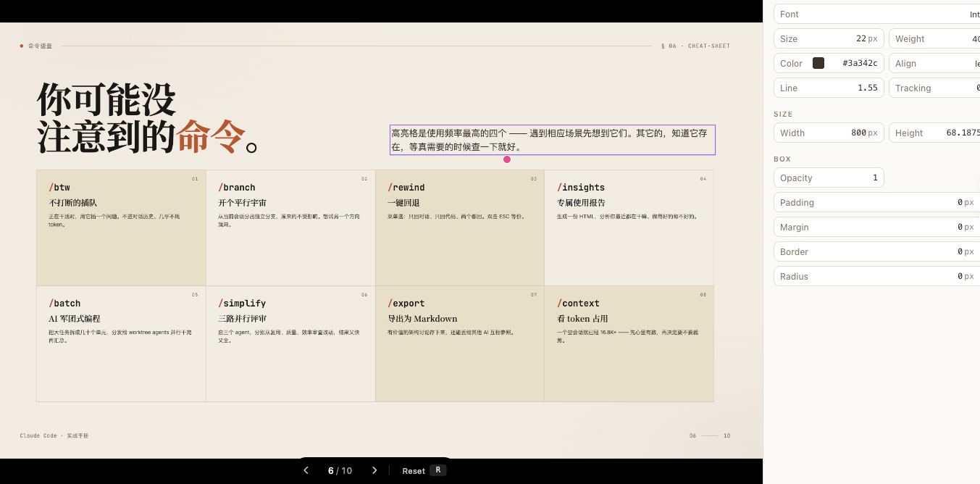980x484 pixels.
Task: Click the subtitle 看 token 占用
Action: (582, 319)
